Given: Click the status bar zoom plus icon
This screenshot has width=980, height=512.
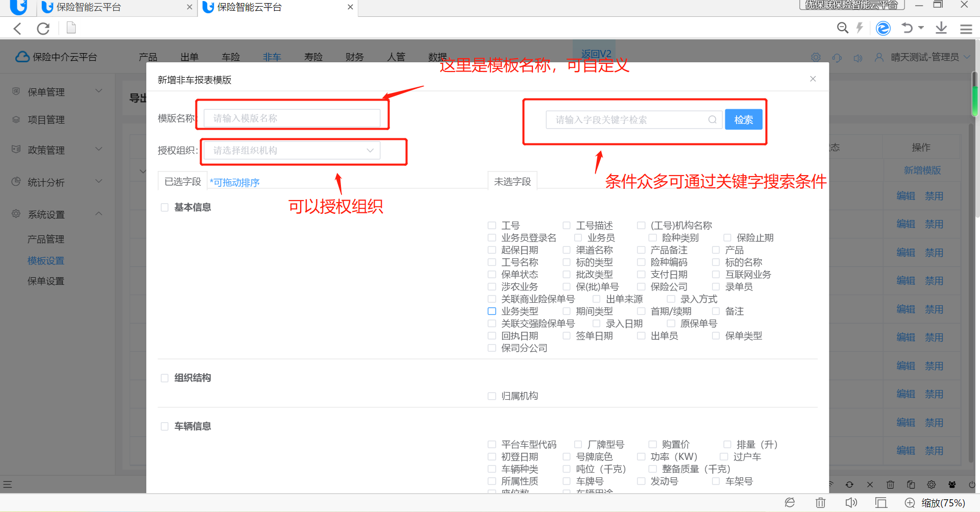Looking at the screenshot, I should 910,503.
